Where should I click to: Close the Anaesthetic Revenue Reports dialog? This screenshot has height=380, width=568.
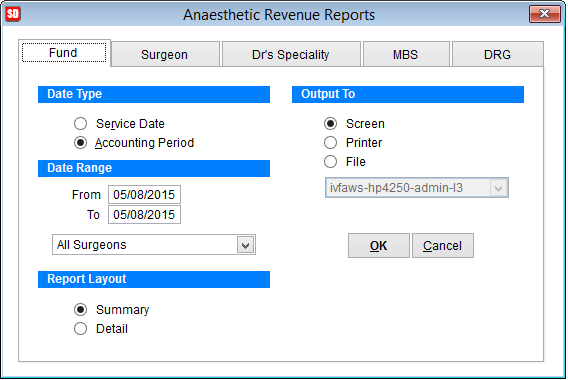[x=544, y=14]
